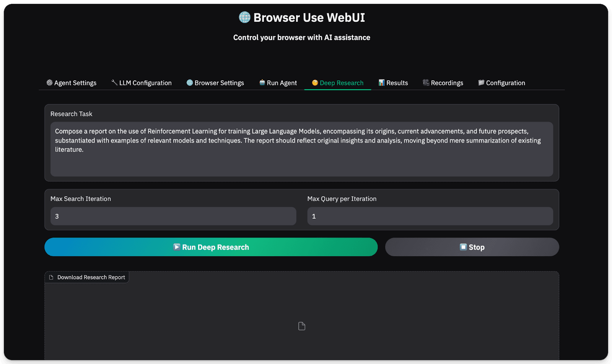Click the Max Query per Iteration field
Image resolution: width=612 pixels, height=364 pixels.
coord(430,216)
